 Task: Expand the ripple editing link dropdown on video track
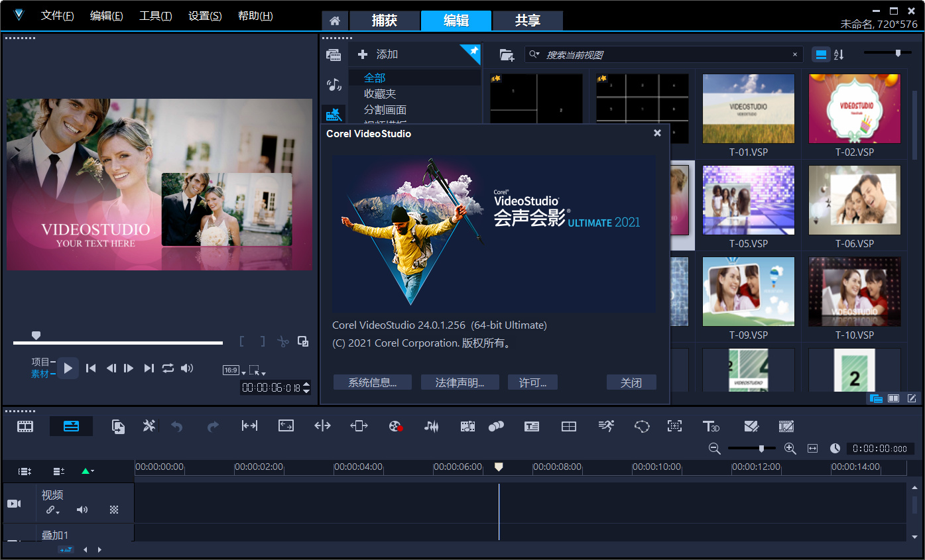click(52, 510)
